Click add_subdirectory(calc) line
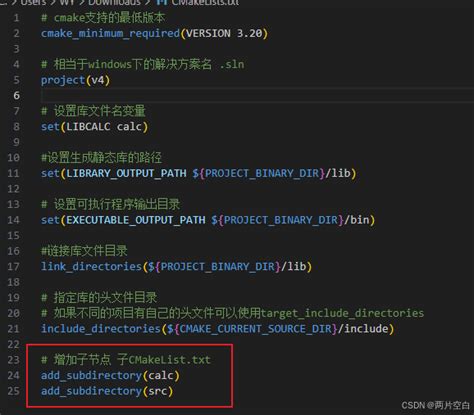Screen dimensions: 474x415 click(x=110, y=376)
